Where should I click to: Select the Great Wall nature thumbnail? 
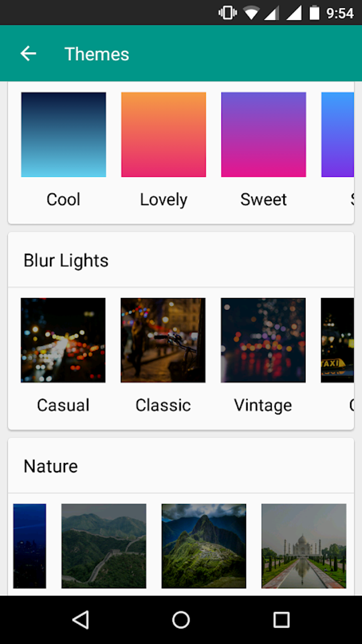click(x=104, y=546)
